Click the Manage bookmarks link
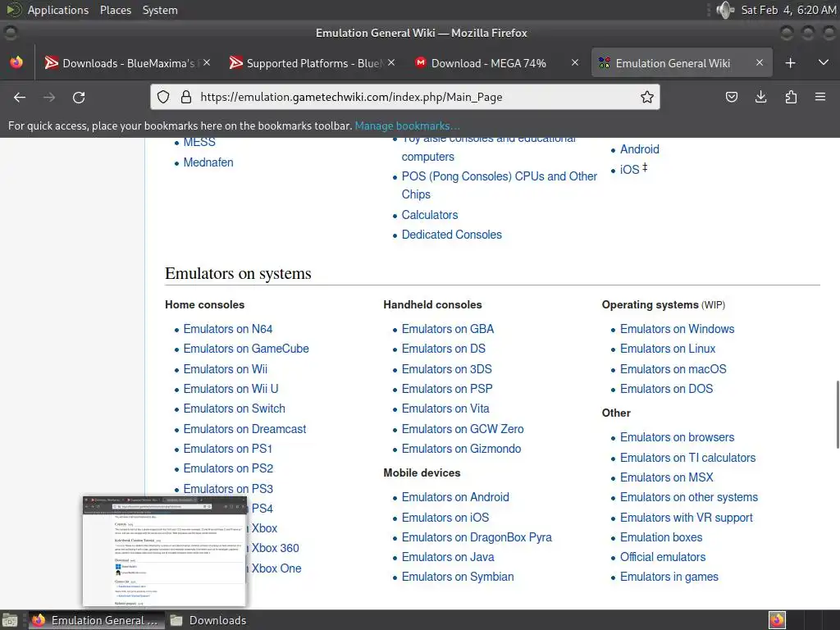This screenshot has height=630, width=840. (407, 126)
